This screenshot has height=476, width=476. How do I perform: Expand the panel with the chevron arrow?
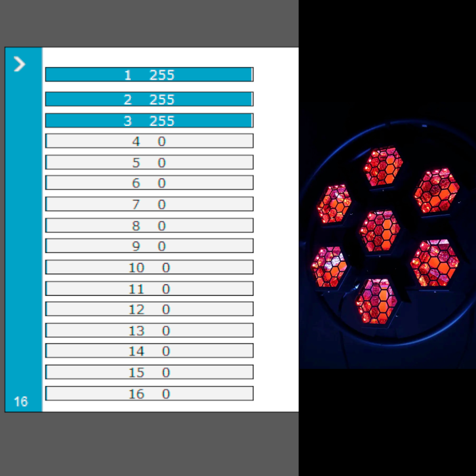pyautogui.click(x=20, y=64)
